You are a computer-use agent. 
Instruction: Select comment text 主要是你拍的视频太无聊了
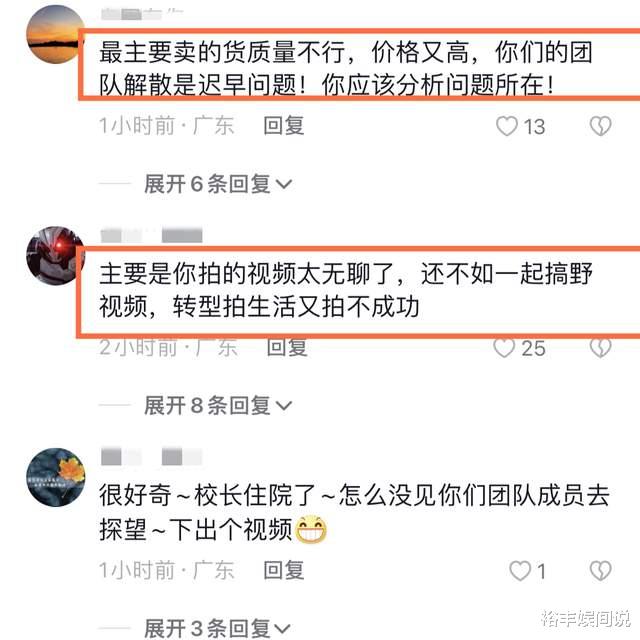tap(247, 274)
